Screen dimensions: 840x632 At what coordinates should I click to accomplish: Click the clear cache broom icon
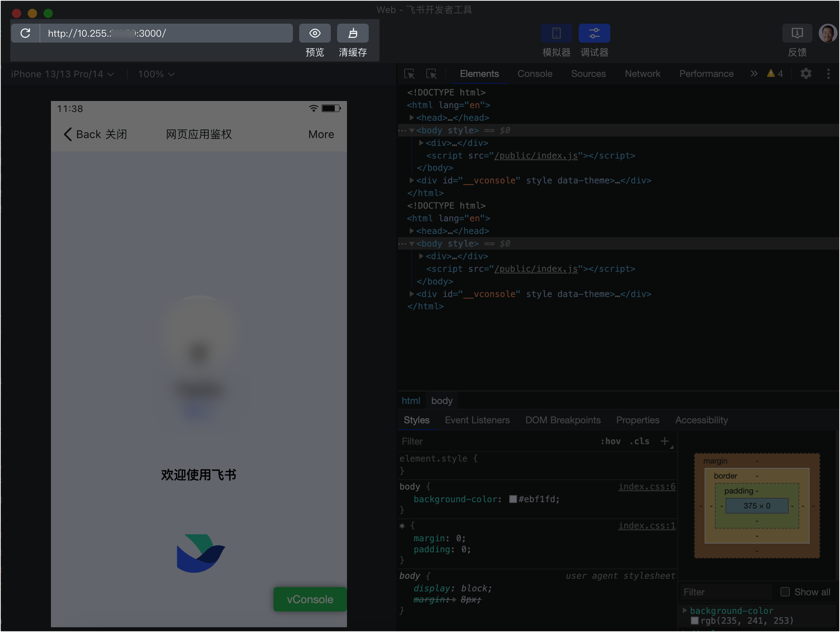click(x=352, y=33)
